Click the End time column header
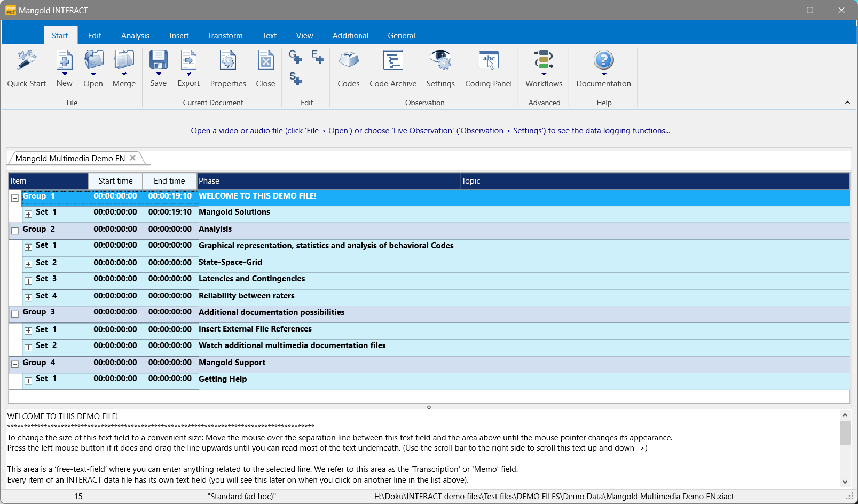 [169, 181]
